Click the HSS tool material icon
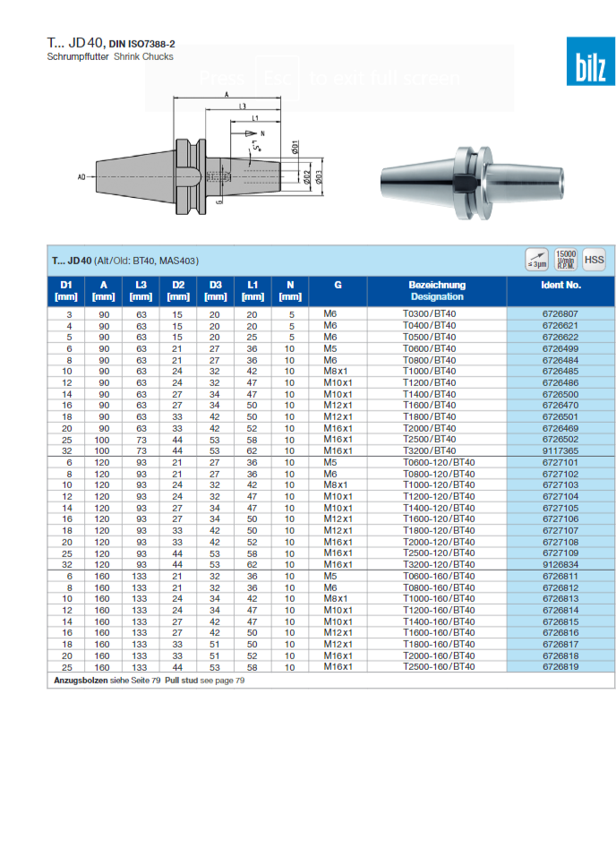Image resolution: width=616 pixels, height=866 pixels. coord(594,260)
